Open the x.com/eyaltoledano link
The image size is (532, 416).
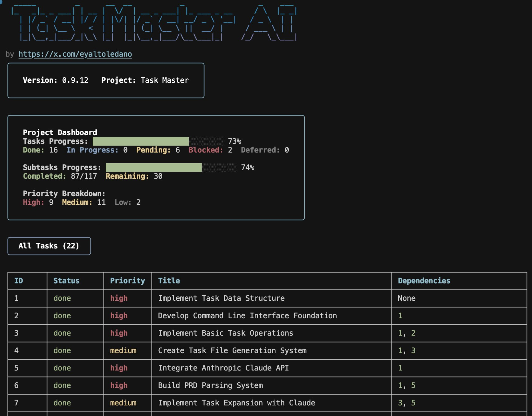coord(75,54)
